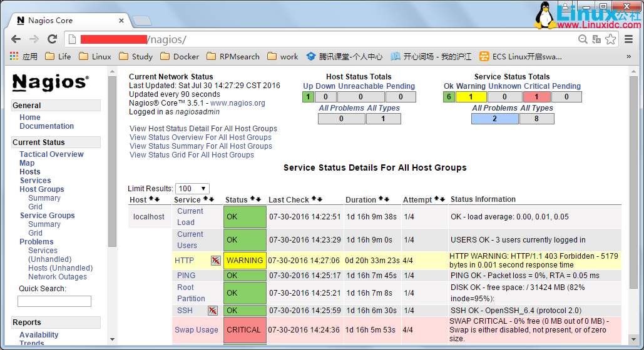
Task: Open Home in the General menu
Action: coord(30,117)
